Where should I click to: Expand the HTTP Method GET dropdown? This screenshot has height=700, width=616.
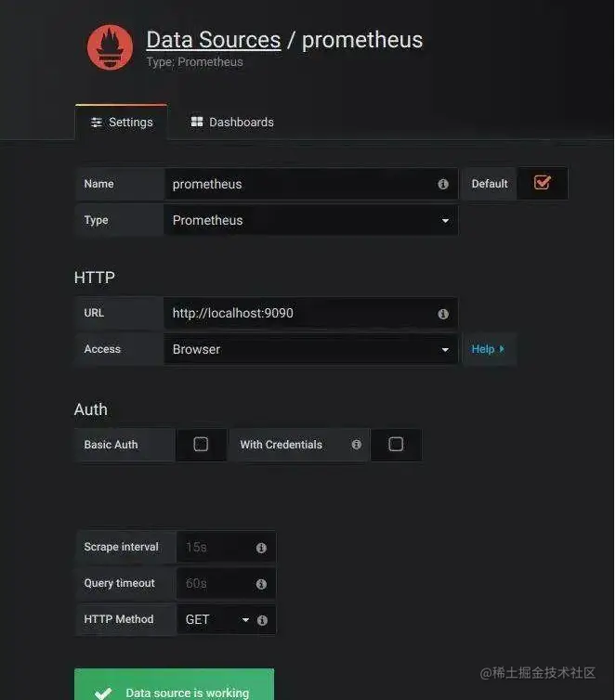216,619
